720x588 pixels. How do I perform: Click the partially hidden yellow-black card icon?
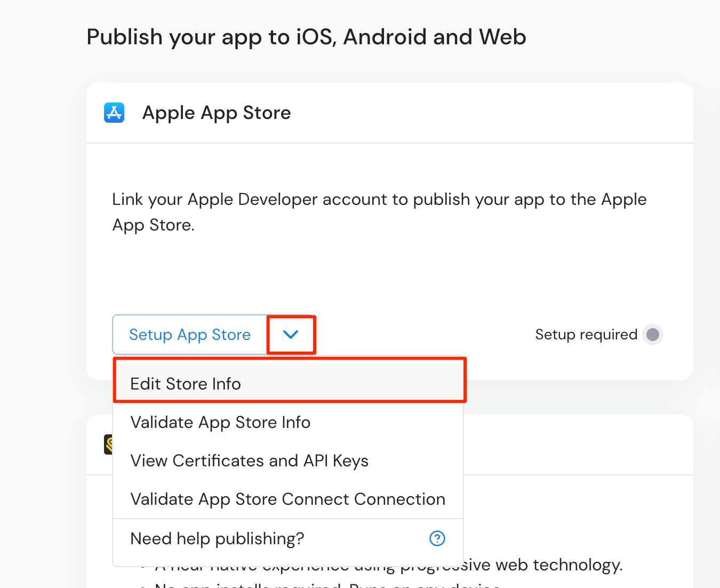pyautogui.click(x=108, y=444)
